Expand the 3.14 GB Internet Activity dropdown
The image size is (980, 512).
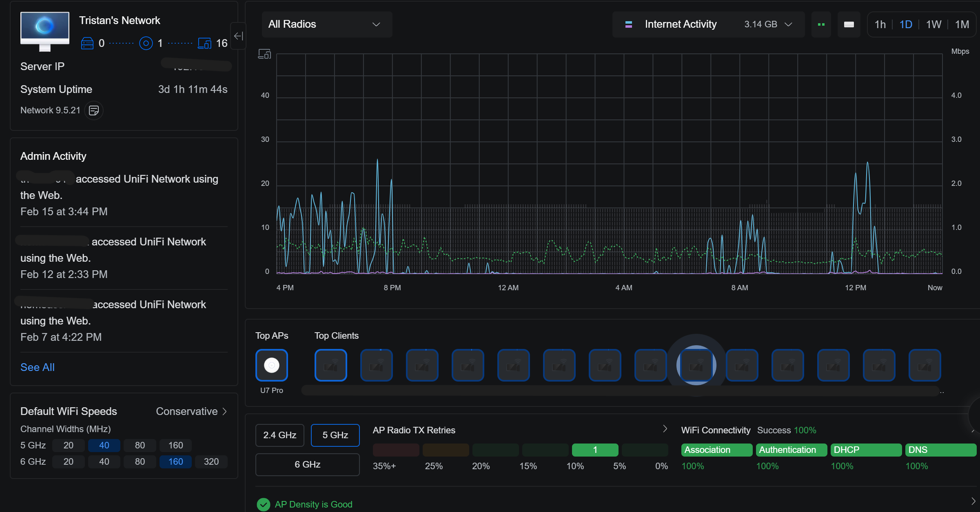(x=788, y=24)
